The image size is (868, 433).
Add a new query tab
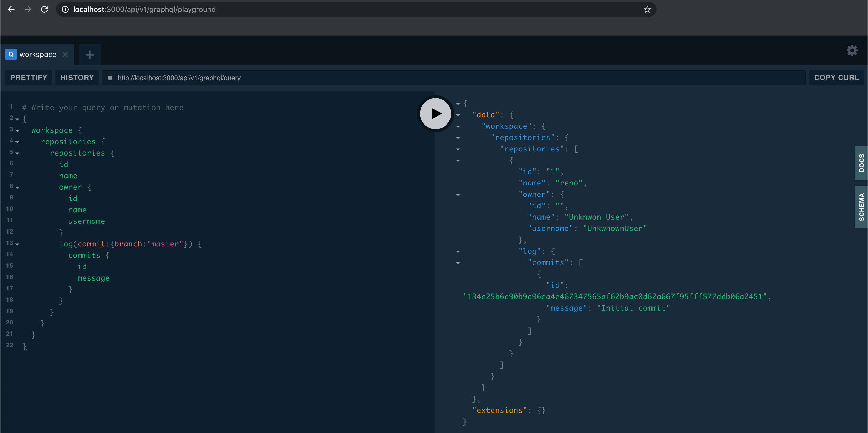coord(90,55)
